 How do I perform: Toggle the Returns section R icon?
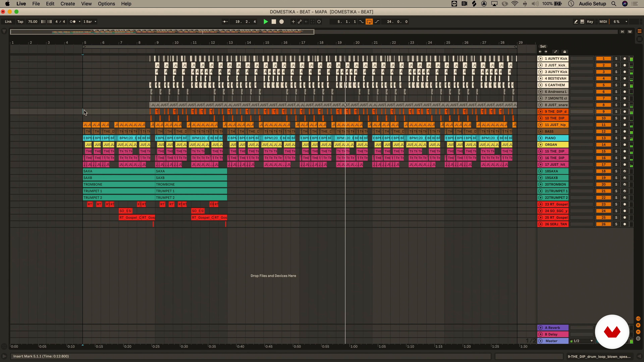coord(638,325)
